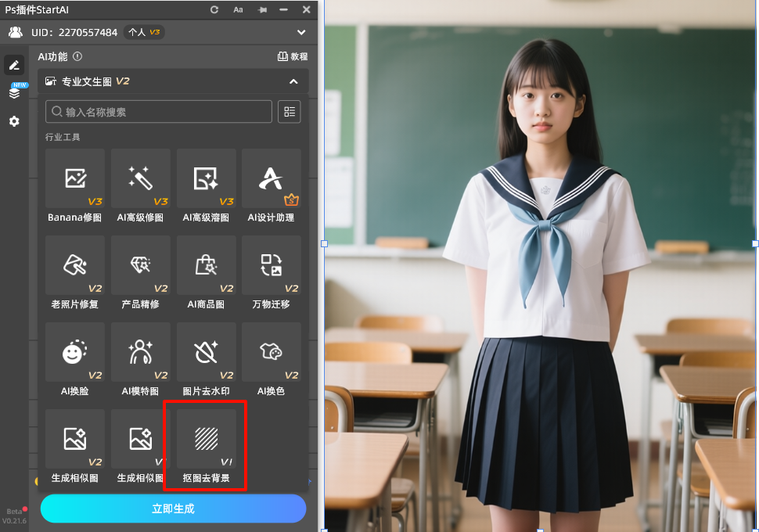The image size is (759, 532).
Task: Toggle the list view layout button
Action: coord(290,112)
